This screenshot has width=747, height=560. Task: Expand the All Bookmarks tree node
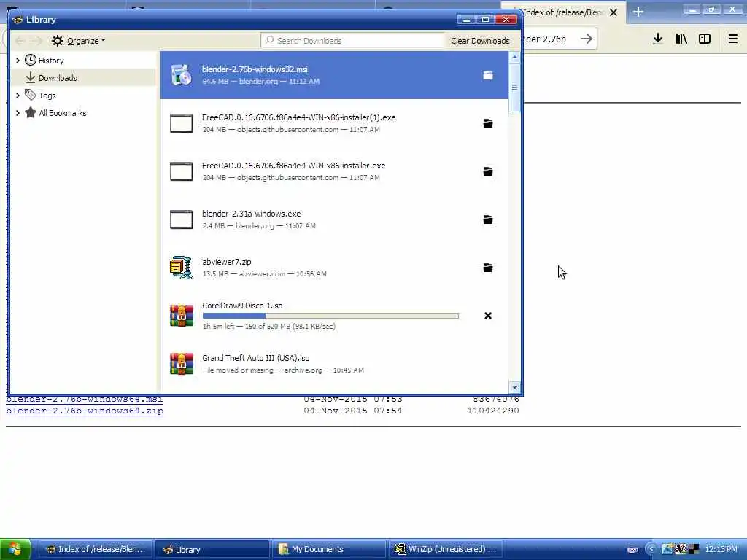[x=18, y=113]
